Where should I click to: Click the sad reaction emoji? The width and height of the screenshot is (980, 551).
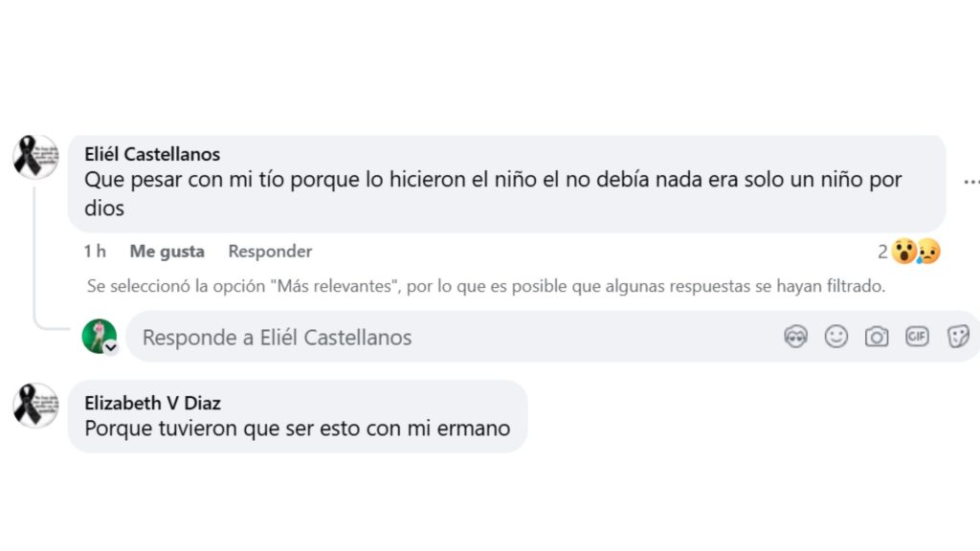tap(929, 251)
